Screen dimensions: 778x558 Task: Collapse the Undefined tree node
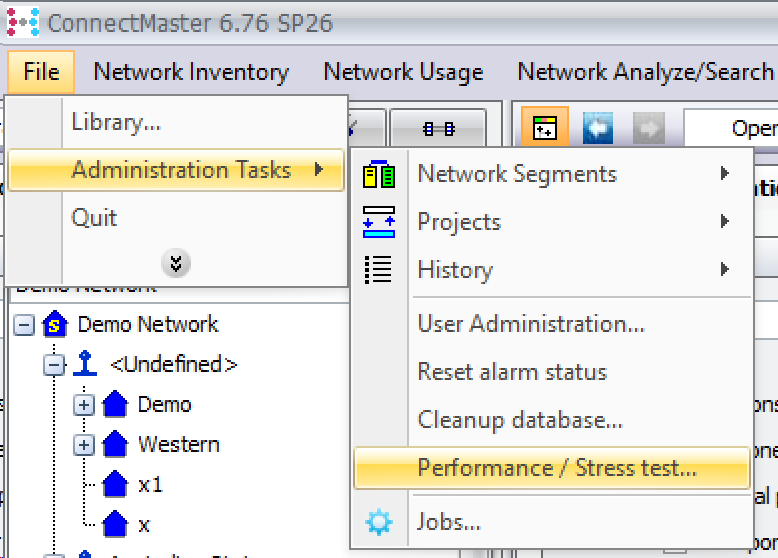(54, 366)
